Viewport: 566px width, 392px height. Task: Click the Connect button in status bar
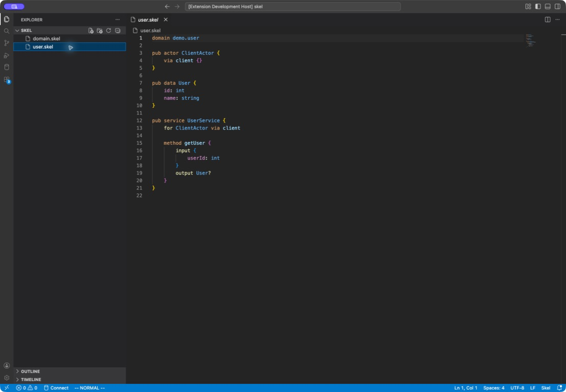point(56,388)
